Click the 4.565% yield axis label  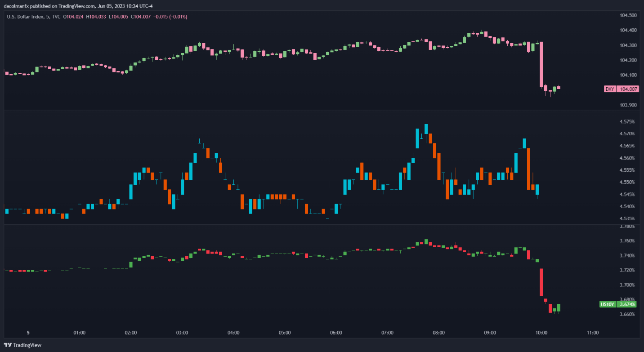point(628,146)
